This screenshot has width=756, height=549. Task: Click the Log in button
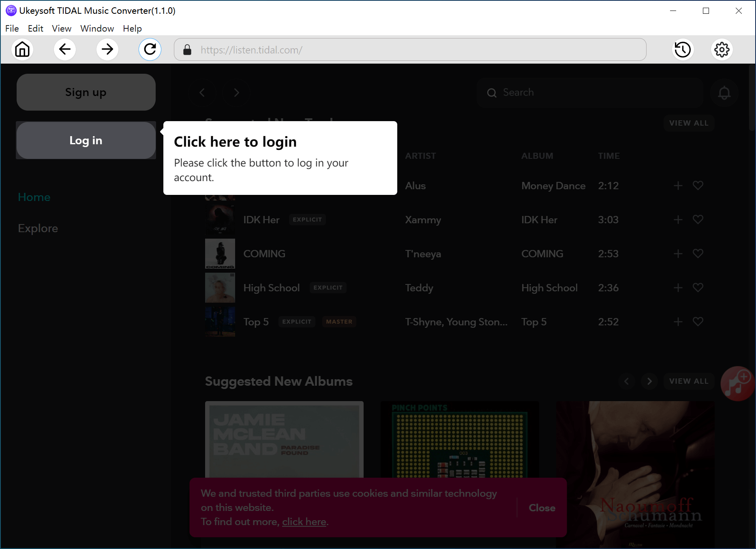[86, 141]
